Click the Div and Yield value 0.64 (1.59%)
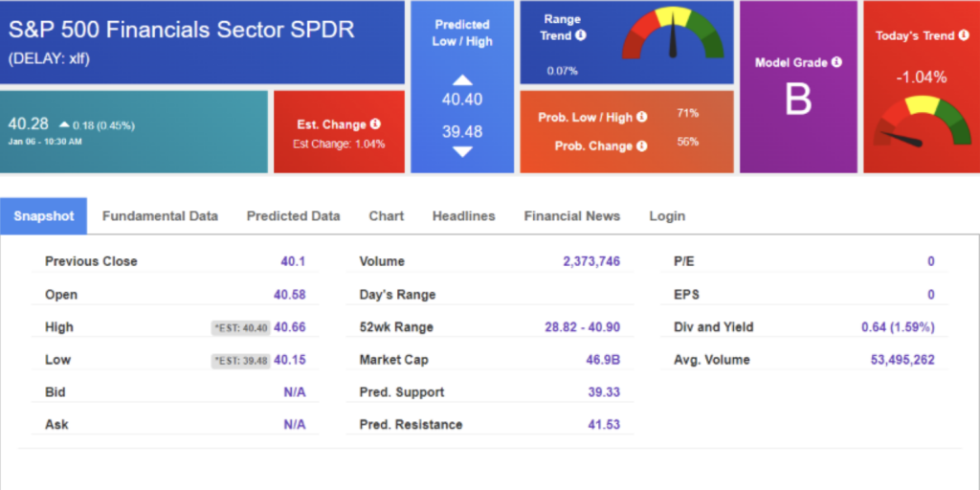This screenshot has height=490, width=980. point(898,327)
